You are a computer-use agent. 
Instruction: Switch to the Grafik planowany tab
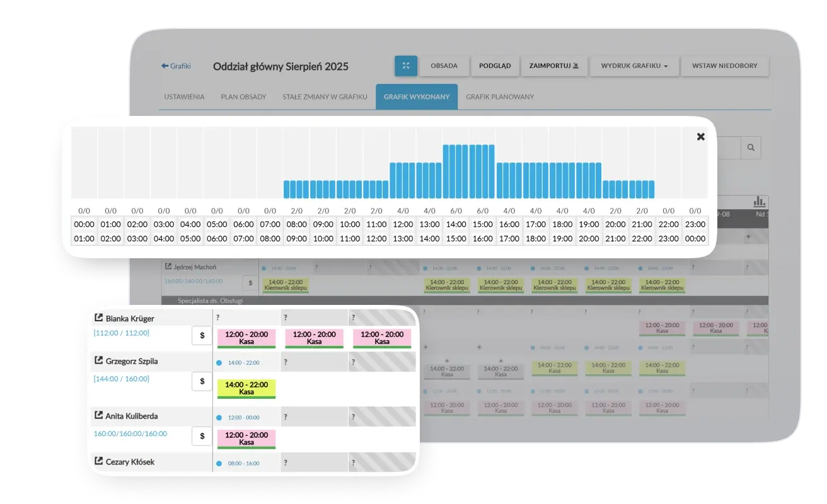[499, 97]
